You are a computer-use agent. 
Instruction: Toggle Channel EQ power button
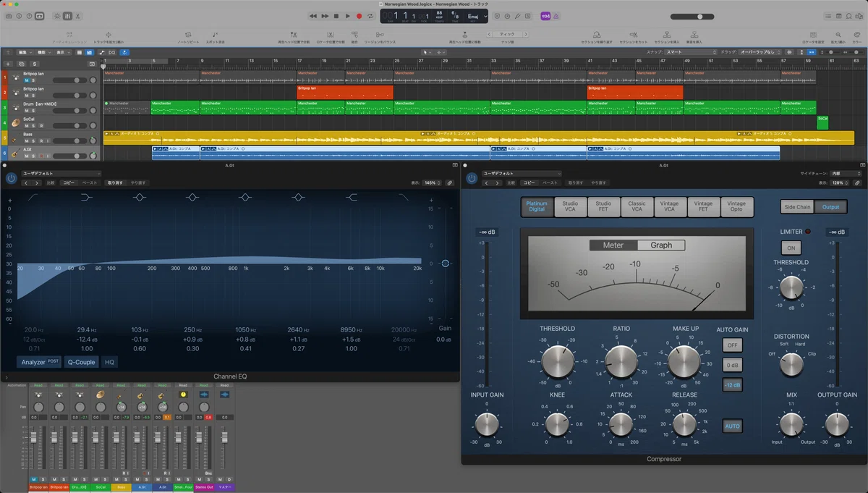click(x=11, y=178)
